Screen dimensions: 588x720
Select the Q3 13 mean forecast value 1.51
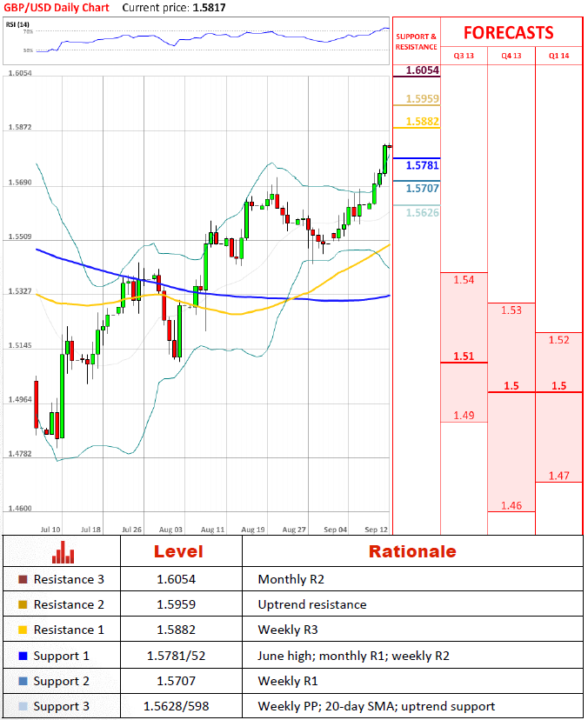point(464,357)
